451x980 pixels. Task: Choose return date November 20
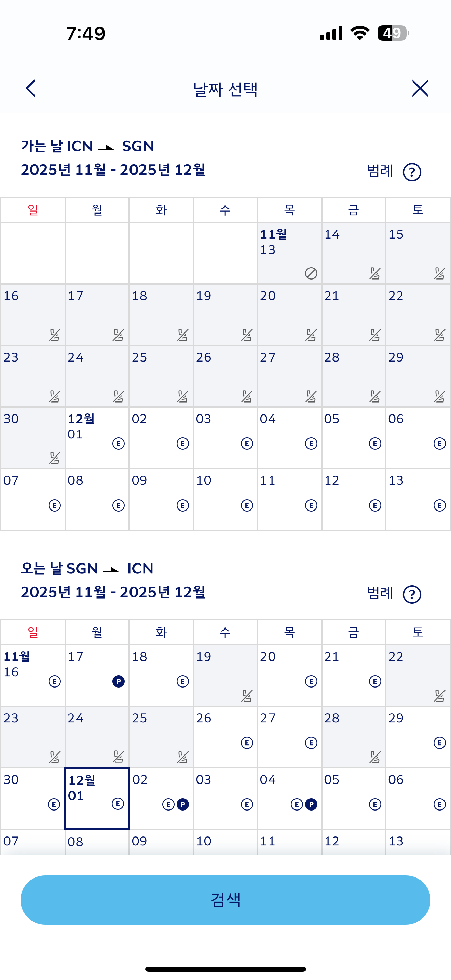point(289,675)
